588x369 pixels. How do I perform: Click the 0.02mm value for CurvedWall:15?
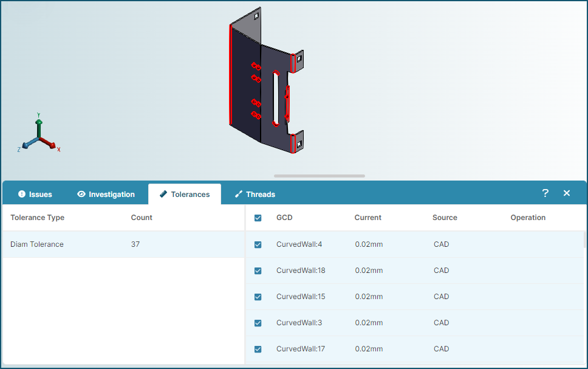click(369, 297)
